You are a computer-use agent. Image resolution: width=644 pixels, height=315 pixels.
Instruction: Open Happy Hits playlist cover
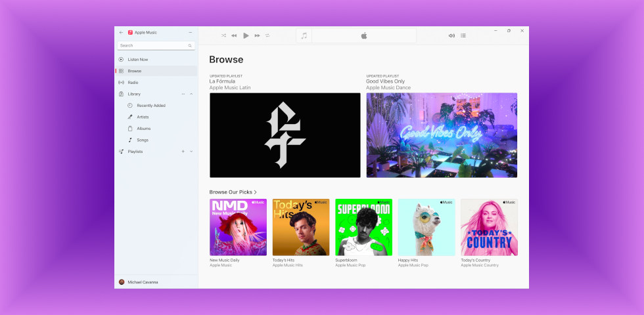click(426, 227)
